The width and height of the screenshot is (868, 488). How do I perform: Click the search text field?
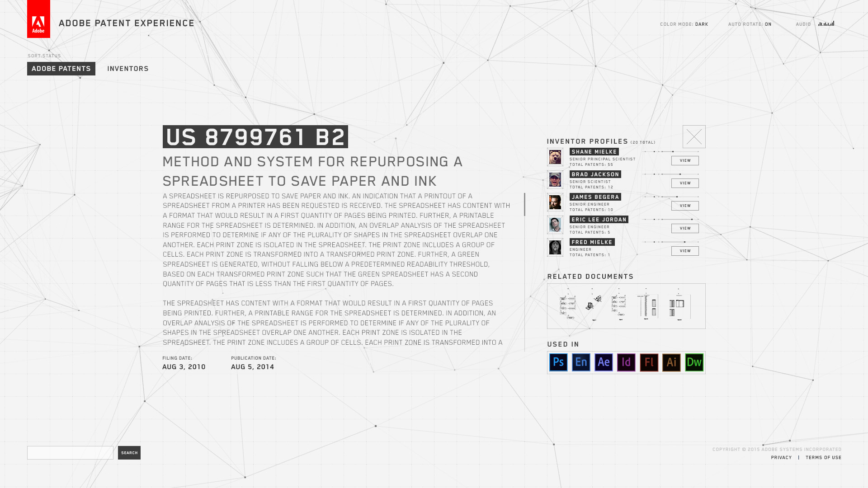click(x=70, y=453)
